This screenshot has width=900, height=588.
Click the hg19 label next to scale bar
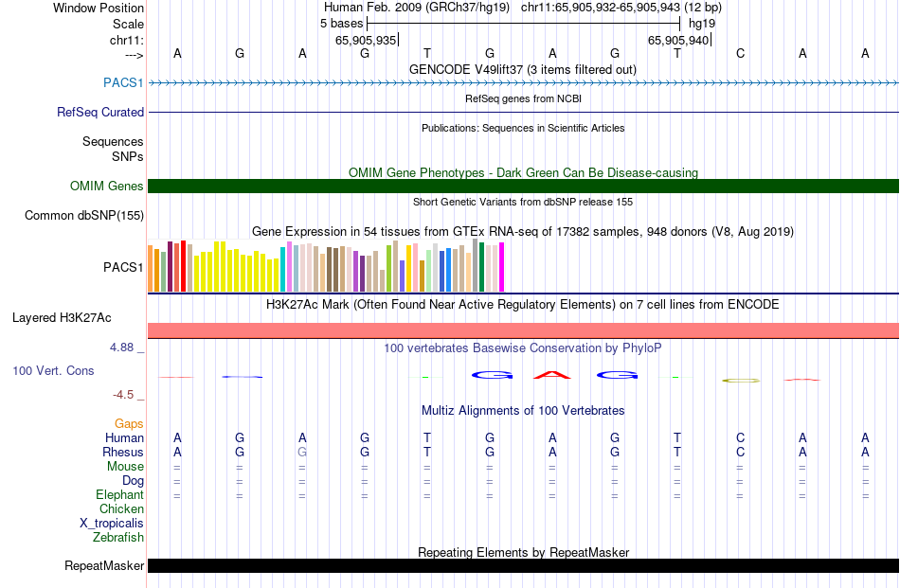(702, 24)
